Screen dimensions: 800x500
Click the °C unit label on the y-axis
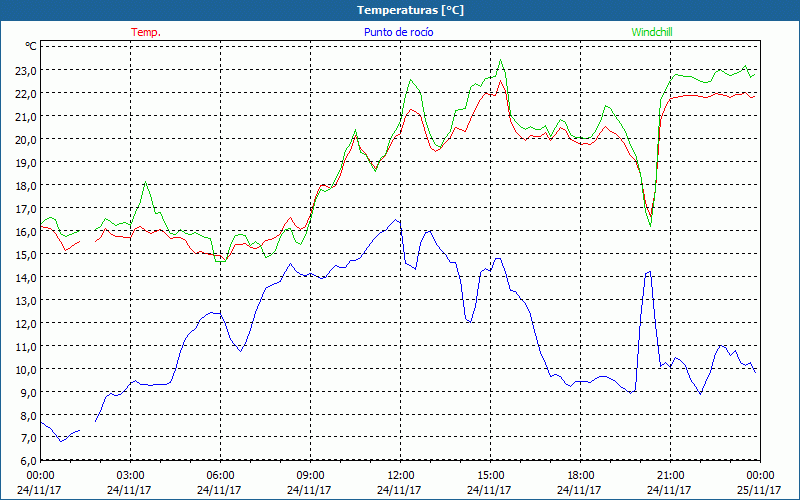(31, 46)
